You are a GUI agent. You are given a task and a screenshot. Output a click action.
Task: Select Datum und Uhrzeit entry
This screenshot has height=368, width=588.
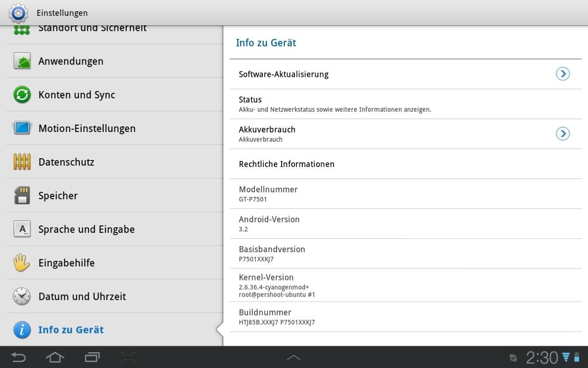(115, 296)
